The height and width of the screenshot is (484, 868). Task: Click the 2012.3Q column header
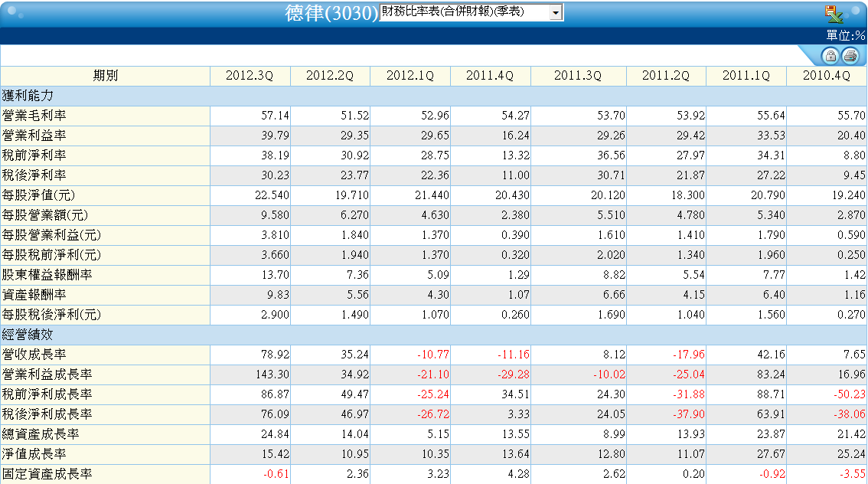250,76
